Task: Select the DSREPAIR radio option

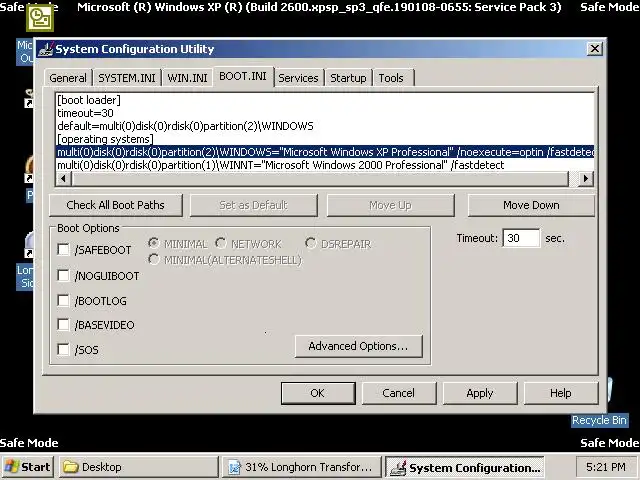Action: coord(311,243)
